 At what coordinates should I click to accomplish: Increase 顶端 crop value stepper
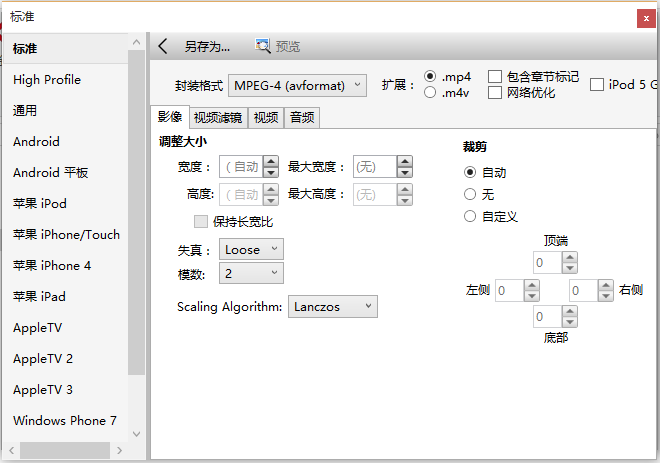tap(570, 257)
